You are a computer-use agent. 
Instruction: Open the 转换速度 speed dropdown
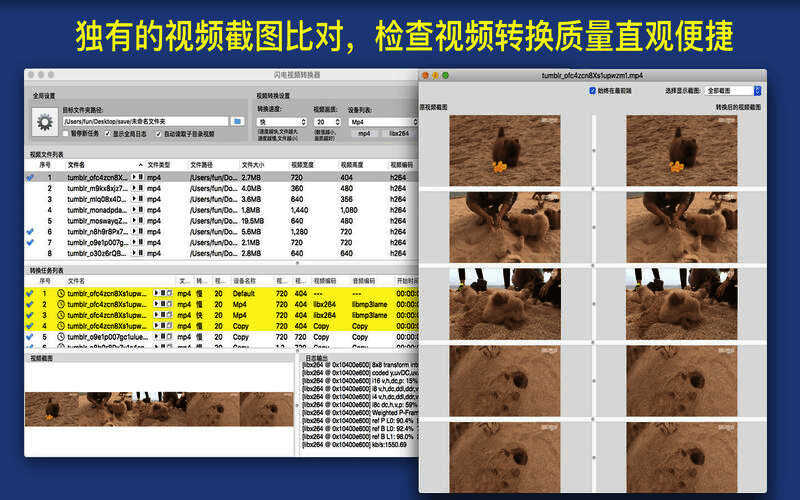281,121
